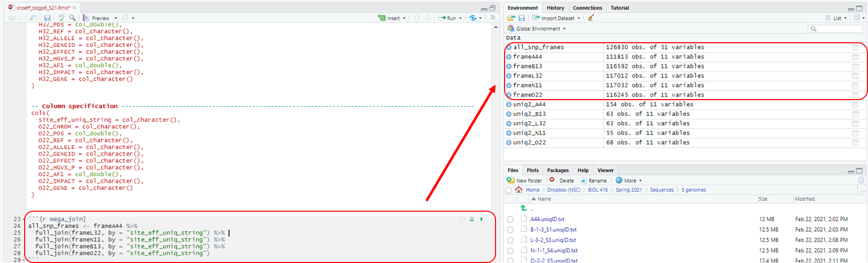868x263 pixels.
Task: Open the document gear options
Action: coord(125,18)
